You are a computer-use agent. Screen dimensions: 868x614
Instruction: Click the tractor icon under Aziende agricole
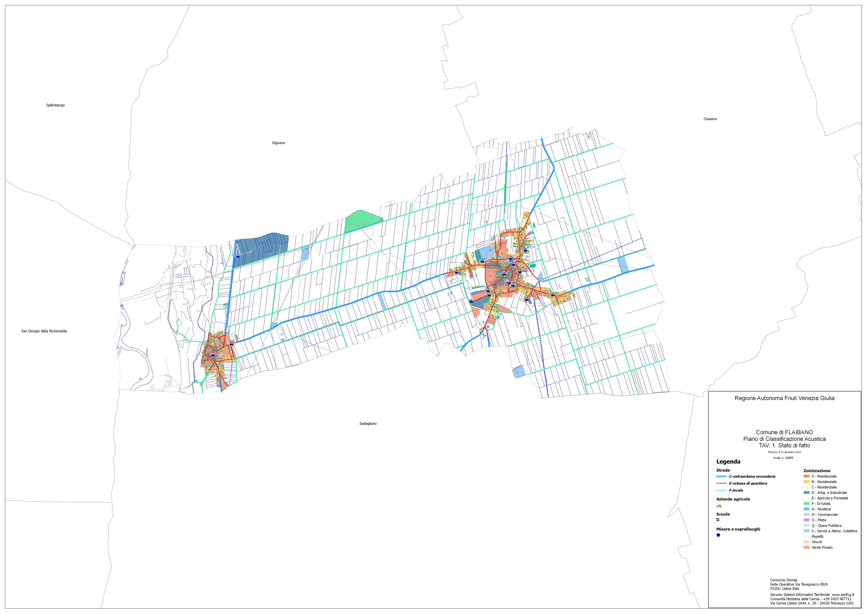719,506
